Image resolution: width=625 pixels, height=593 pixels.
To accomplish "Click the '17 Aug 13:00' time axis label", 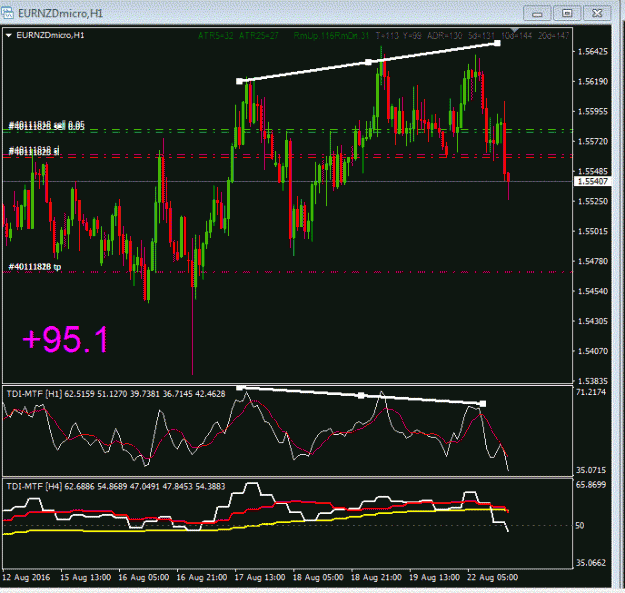I will click(x=260, y=577).
